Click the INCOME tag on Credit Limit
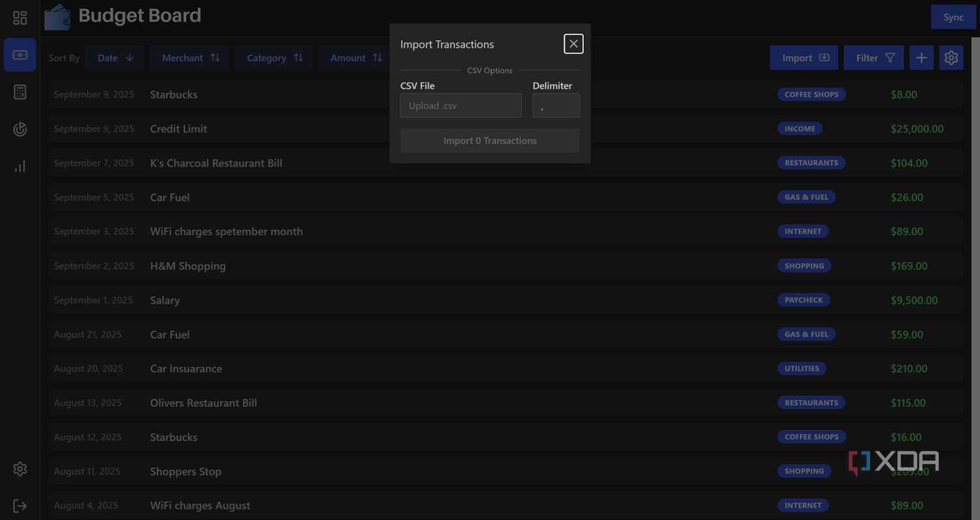This screenshot has height=520, width=980. (800, 129)
